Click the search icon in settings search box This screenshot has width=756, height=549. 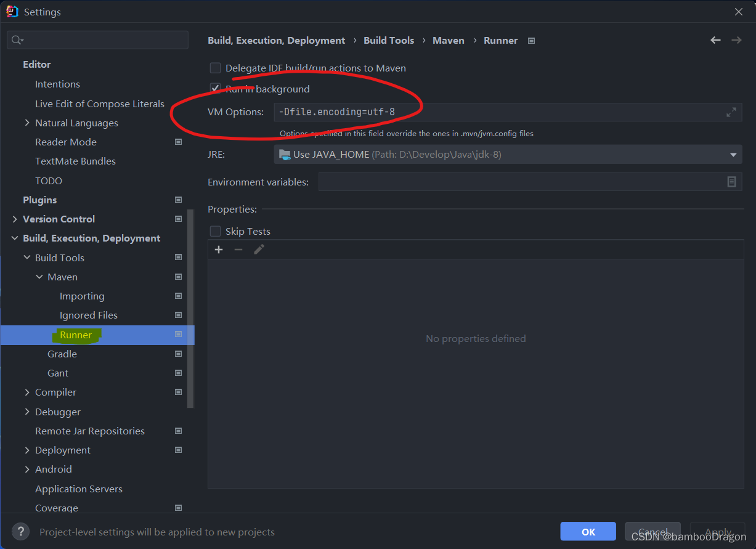[17, 40]
